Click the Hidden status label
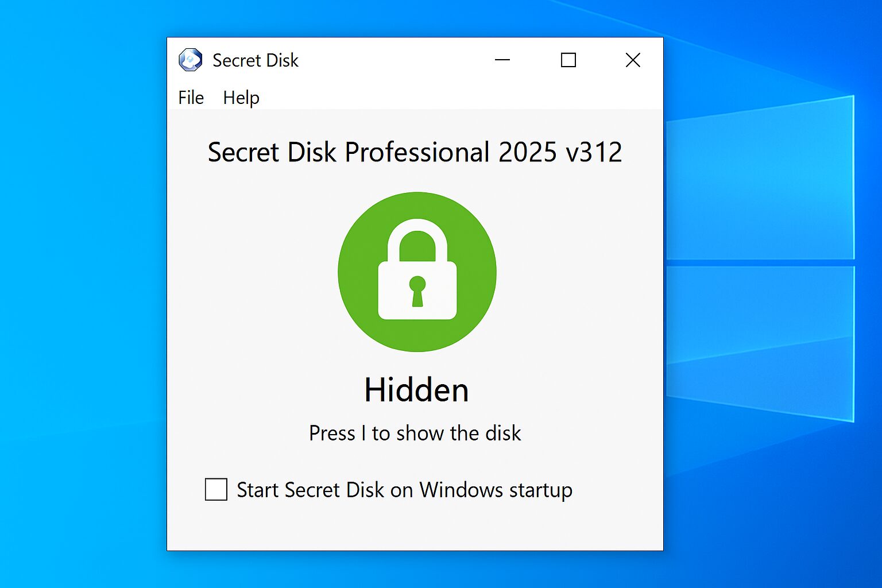Screen dimensions: 882x588 coord(416,389)
